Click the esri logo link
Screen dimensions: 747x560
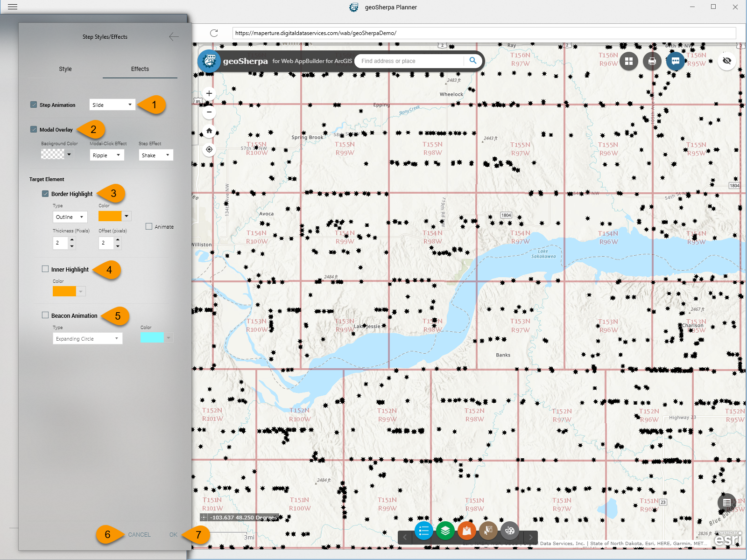728,539
